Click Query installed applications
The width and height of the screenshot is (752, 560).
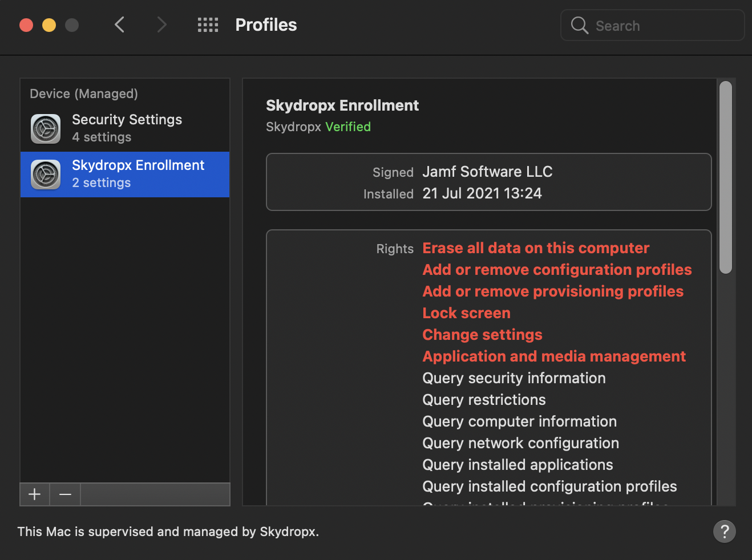coord(517,465)
